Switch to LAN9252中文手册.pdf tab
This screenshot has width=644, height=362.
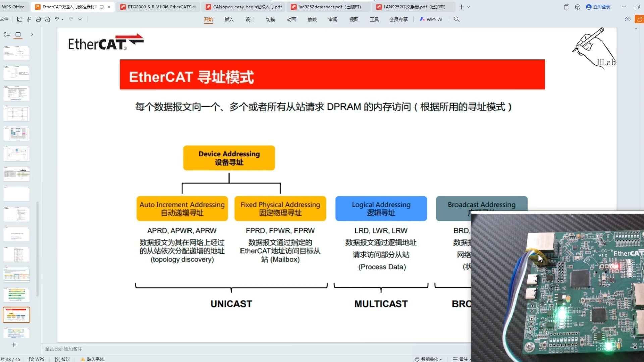point(415,7)
